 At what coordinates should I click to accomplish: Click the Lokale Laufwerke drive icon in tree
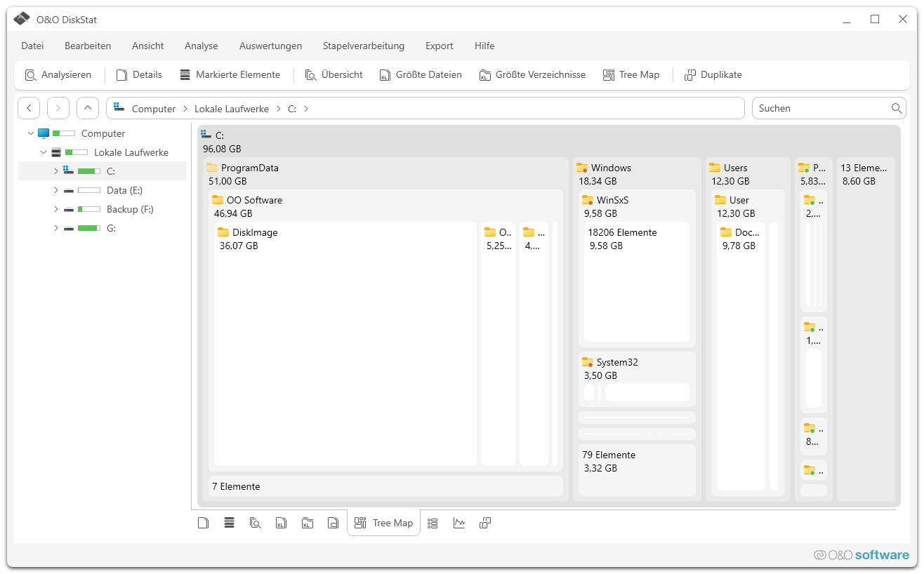click(56, 152)
